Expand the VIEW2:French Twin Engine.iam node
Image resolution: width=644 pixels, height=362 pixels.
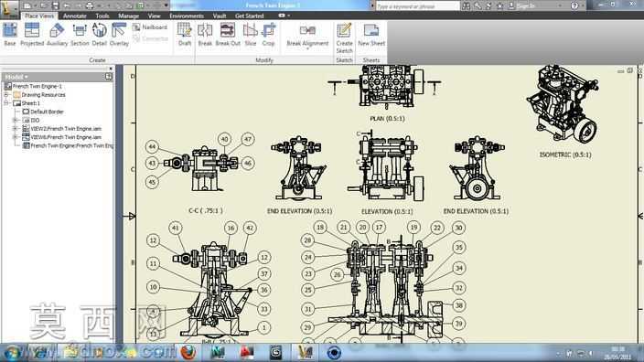(x=16, y=129)
